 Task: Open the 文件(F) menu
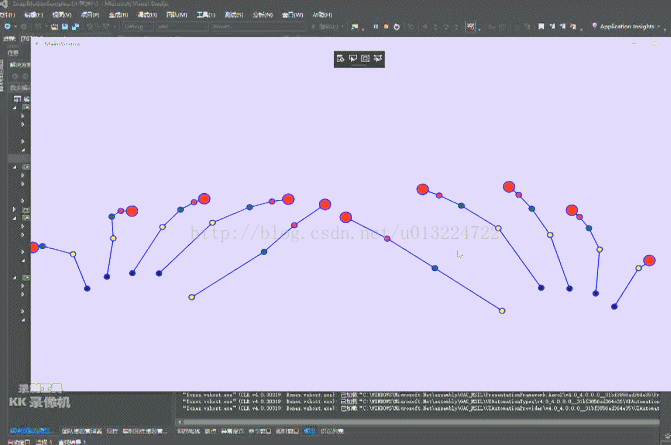[x=7, y=15]
